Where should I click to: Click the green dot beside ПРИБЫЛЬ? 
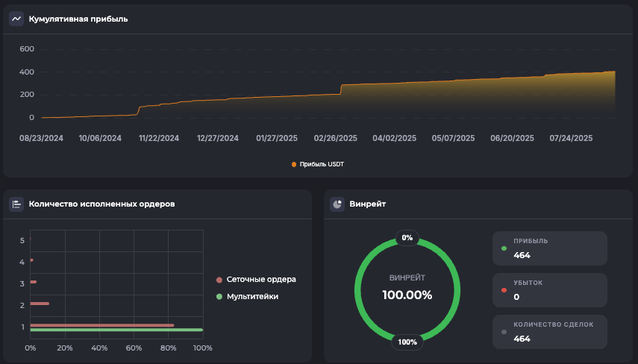504,248
